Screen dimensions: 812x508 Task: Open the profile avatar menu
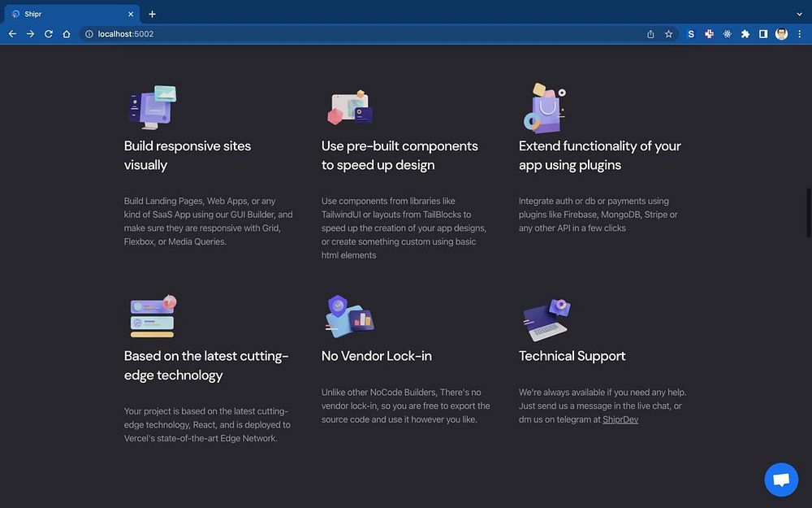tap(781, 33)
